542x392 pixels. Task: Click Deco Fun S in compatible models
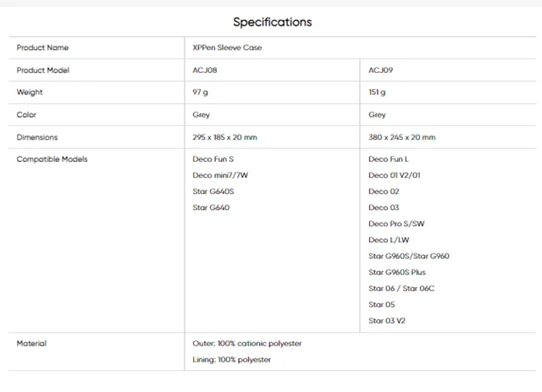[213, 159]
